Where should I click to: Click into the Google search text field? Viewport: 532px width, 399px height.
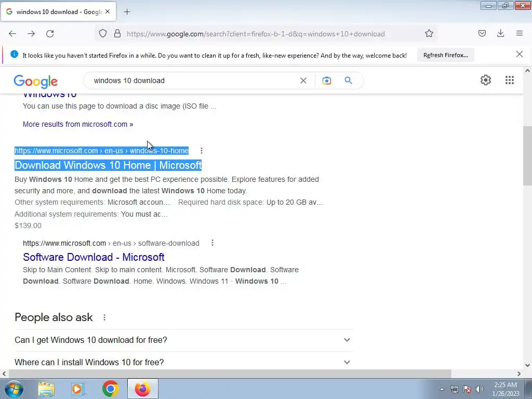coord(193,81)
